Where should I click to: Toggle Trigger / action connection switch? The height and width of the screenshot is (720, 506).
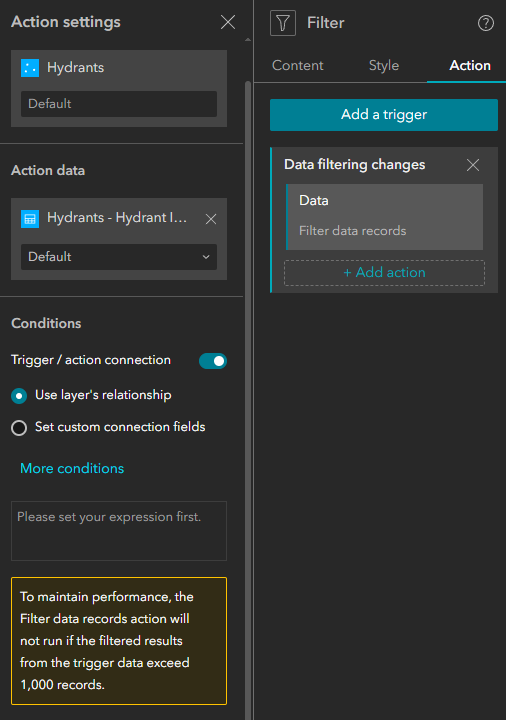(x=213, y=361)
